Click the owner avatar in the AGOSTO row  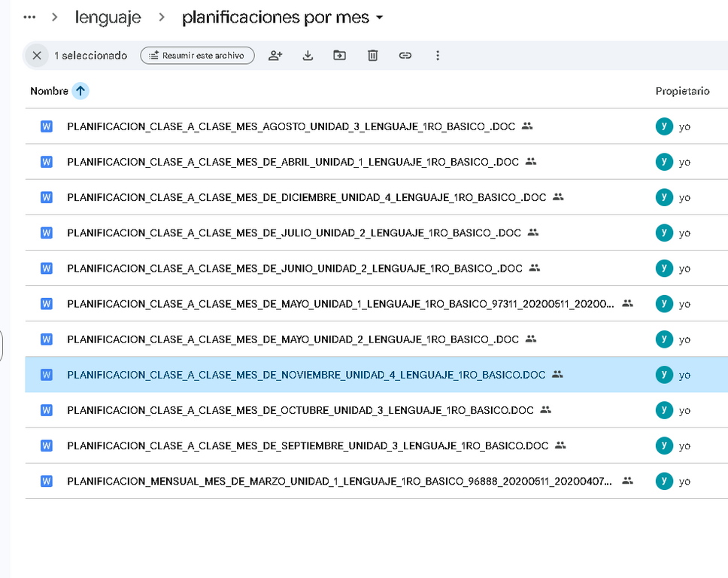[x=664, y=126]
